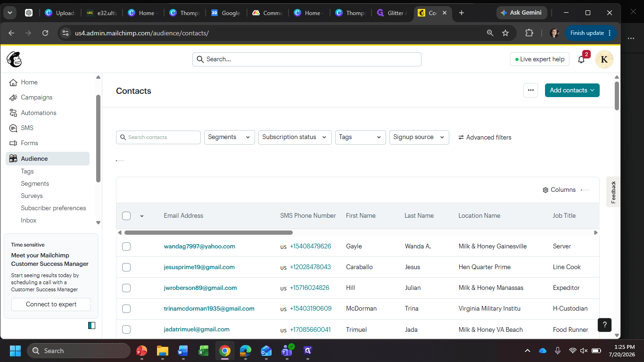Open Word from the taskbar

[x=183, y=351]
